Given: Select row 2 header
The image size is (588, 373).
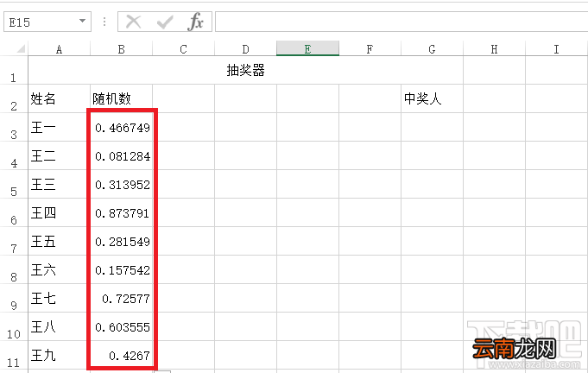Looking at the screenshot, I should (x=14, y=98).
